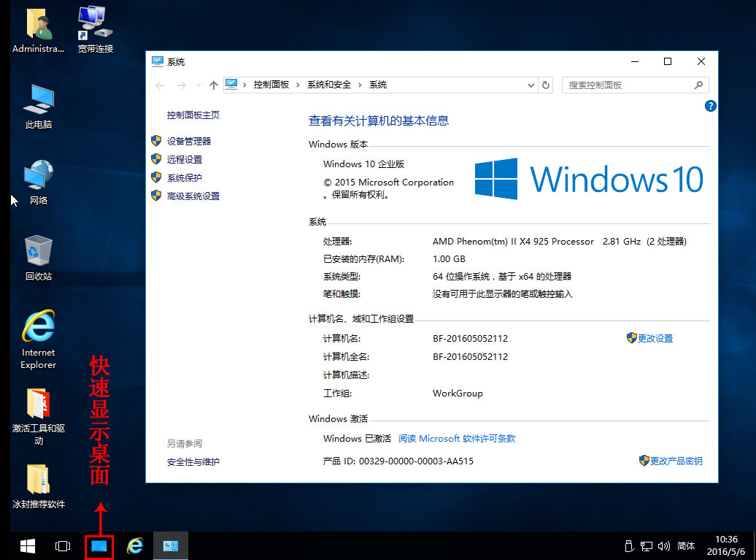Open the volume speaker tray icon
Image resolution: width=756 pixels, height=560 pixels.
coord(664,546)
